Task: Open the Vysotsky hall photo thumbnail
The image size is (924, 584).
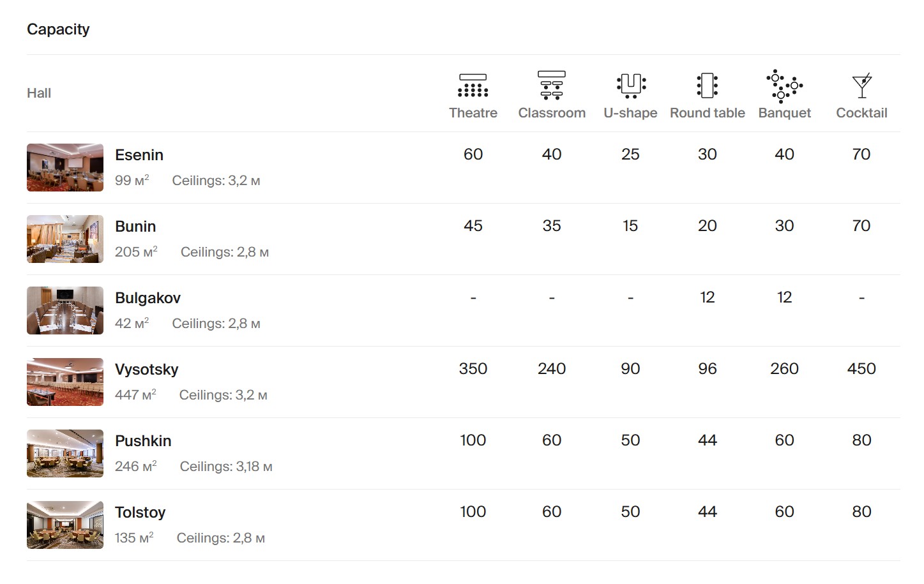Action: click(x=65, y=382)
